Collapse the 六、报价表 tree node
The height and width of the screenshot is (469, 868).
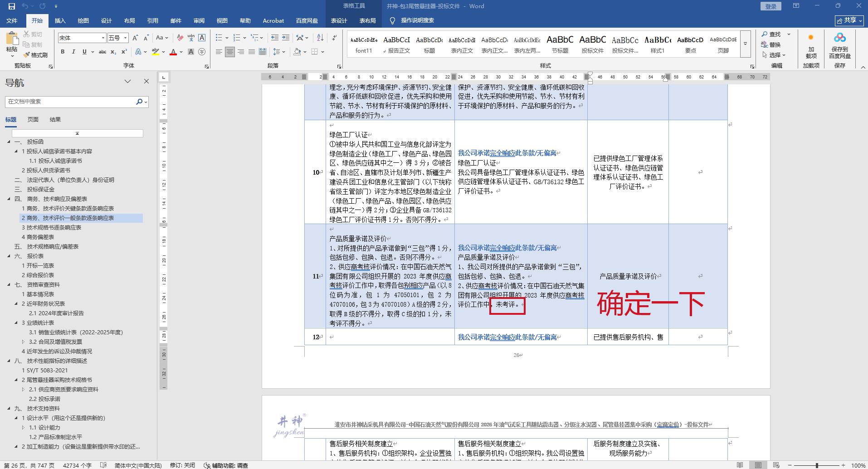coord(9,256)
